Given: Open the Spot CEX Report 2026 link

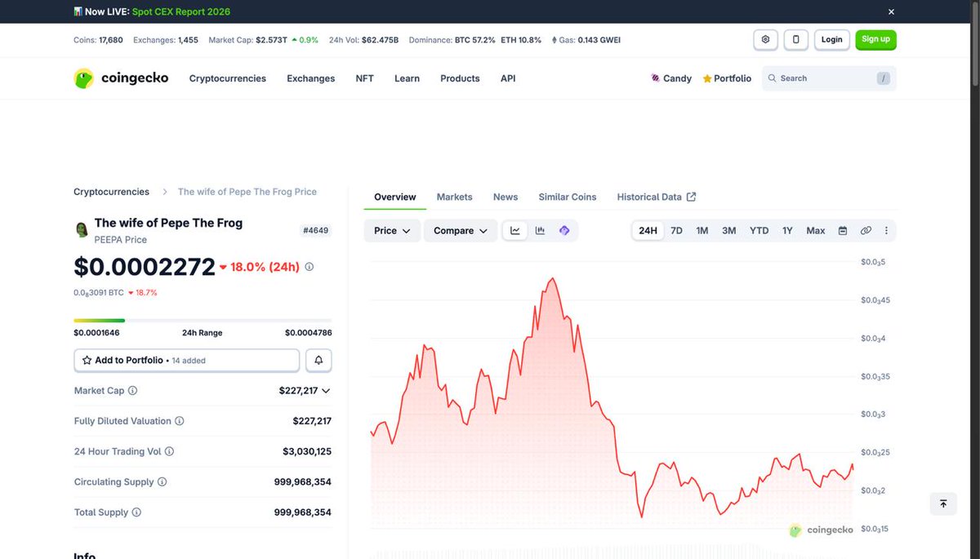Looking at the screenshot, I should pyautogui.click(x=181, y=12).
